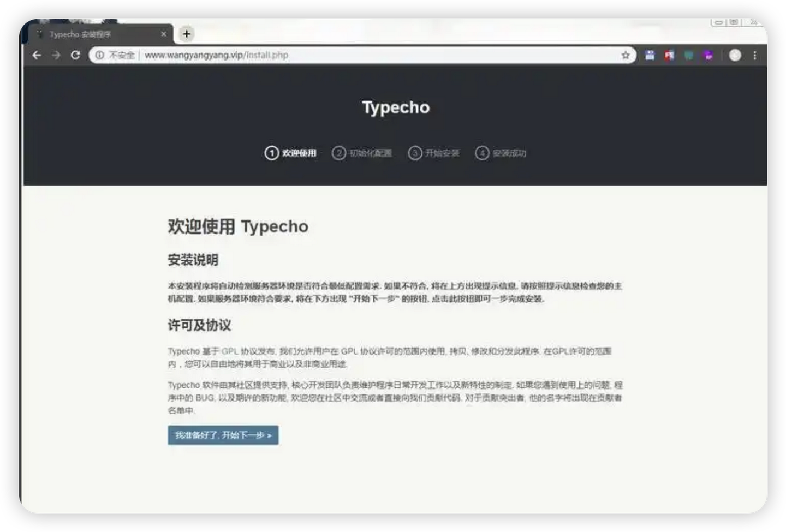Click the teal extension icon in the toolbar

(x=689, y=55)
